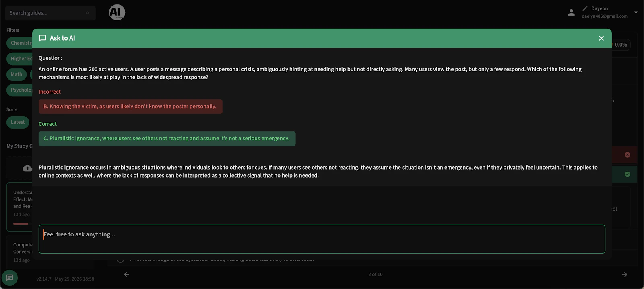Click the green check correct mark icon
This screenshot has width=644, height=289.
point(627,174)
